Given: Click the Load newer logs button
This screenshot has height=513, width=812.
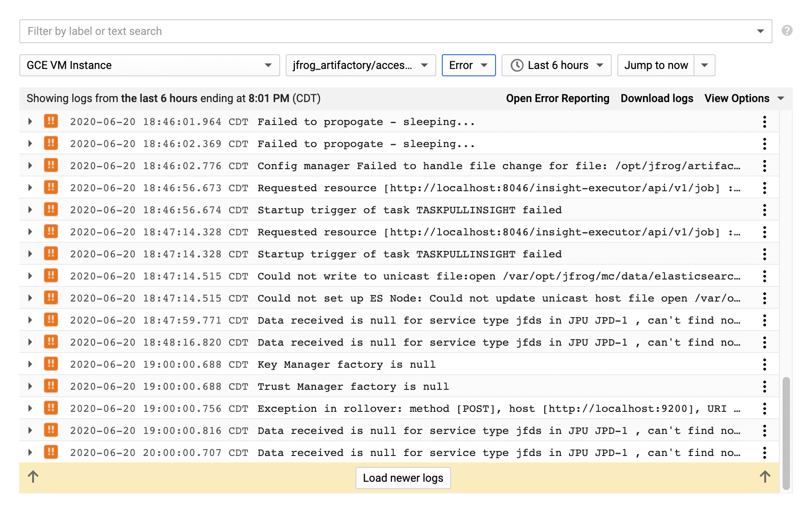Looking at the screenshot, I should pos(403,478).
